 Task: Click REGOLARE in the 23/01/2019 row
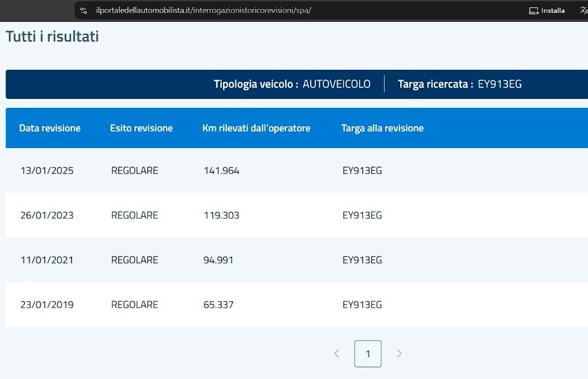(x=135, y=305)
